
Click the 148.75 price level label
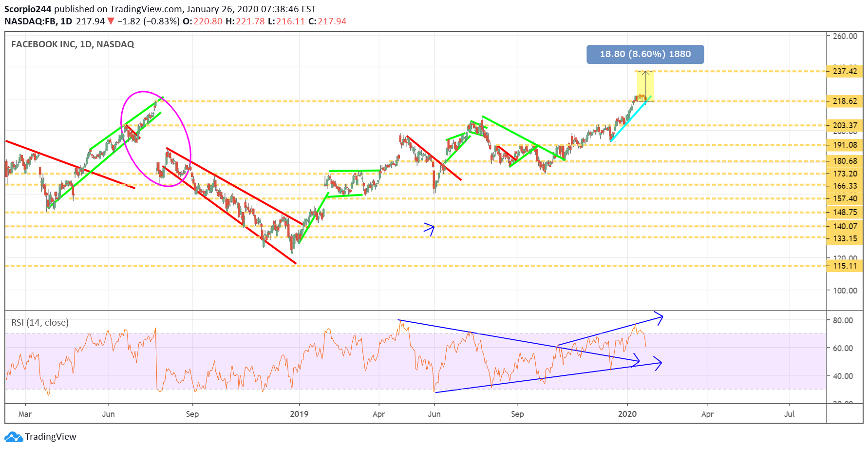click(x=845, y=212)
